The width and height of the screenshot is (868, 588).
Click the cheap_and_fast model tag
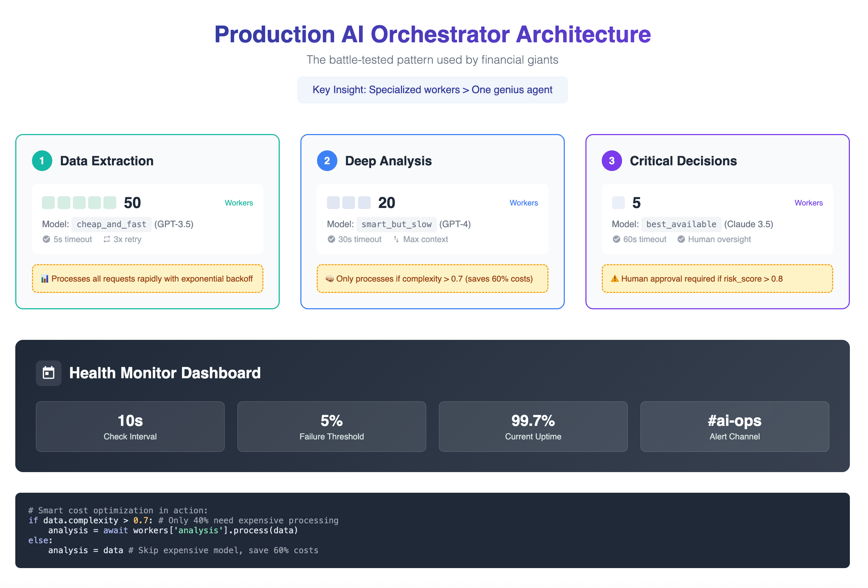click(x=112, y=225)
